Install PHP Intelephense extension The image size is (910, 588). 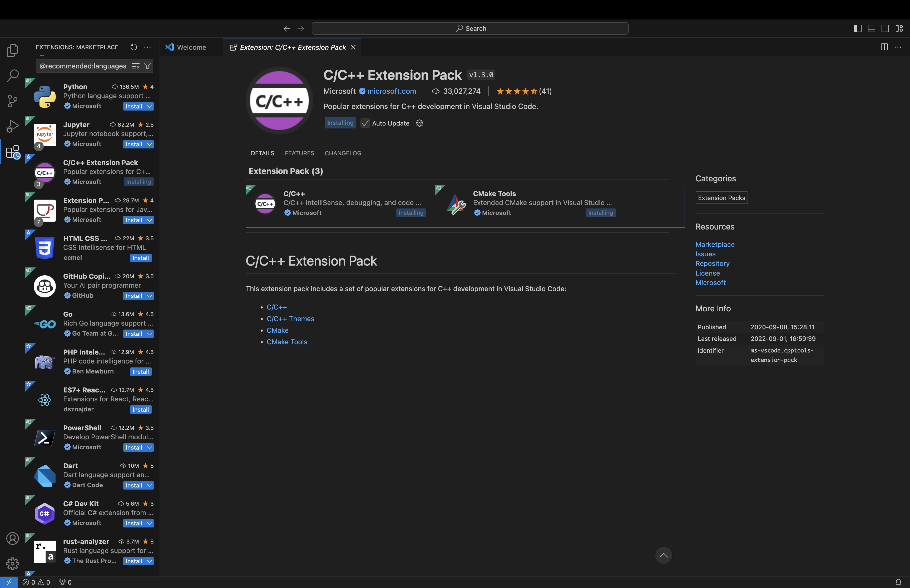coord(141,371)
